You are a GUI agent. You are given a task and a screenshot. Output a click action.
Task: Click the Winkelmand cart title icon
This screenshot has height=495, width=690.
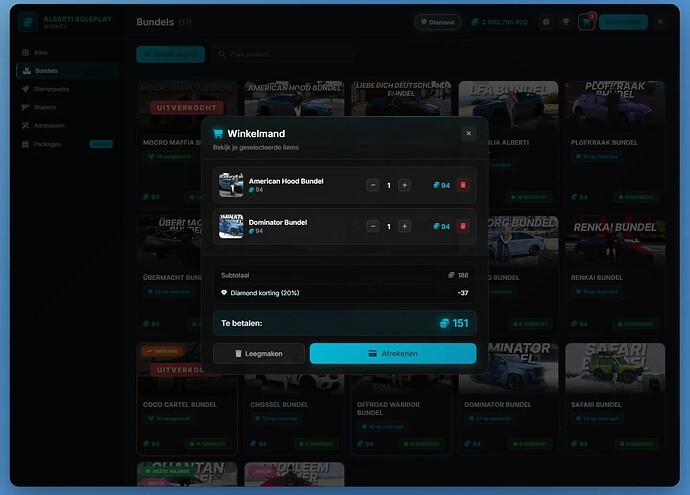pyautogui.click(x=218, y=133)
